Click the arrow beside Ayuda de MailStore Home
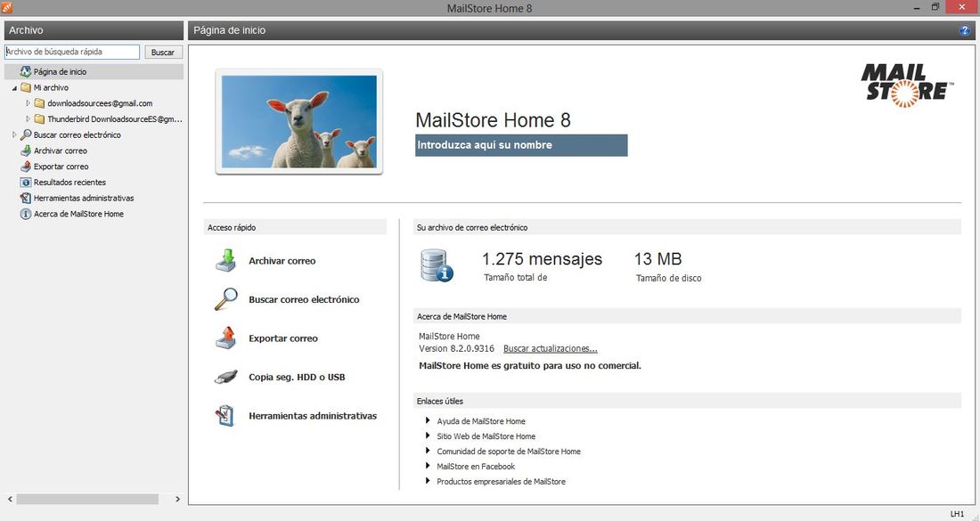 pos(429,420)
